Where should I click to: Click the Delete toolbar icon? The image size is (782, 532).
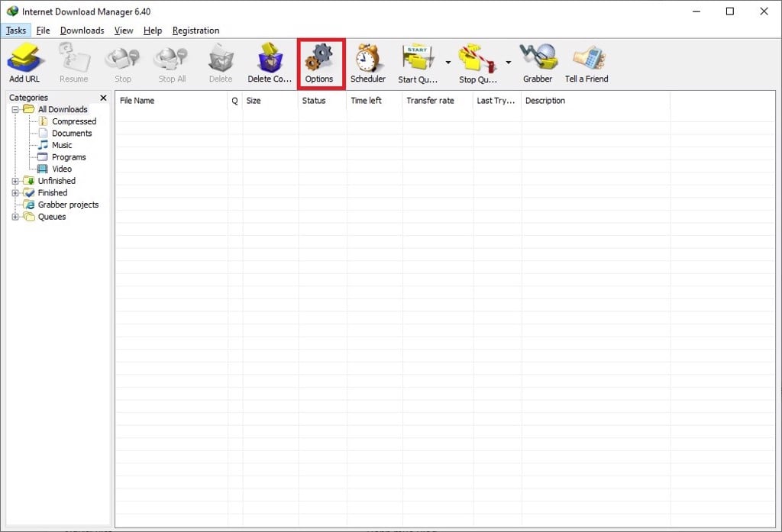pyautogui.click(x=221, y=58)
